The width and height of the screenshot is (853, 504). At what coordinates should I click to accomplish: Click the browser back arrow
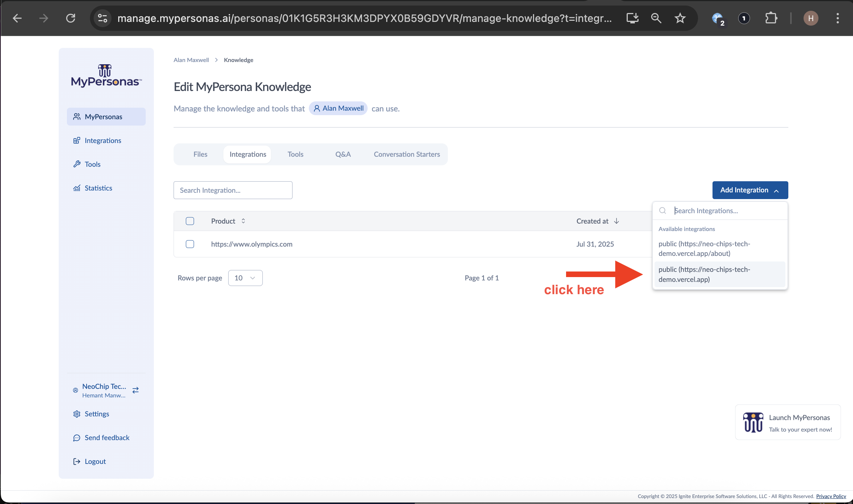[x=17, y=18]
